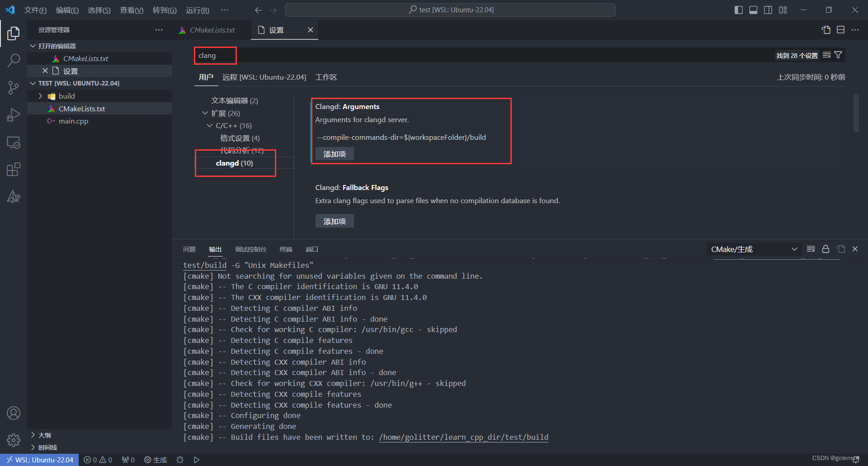Open settings JSON file icon

tap(826, 30)
